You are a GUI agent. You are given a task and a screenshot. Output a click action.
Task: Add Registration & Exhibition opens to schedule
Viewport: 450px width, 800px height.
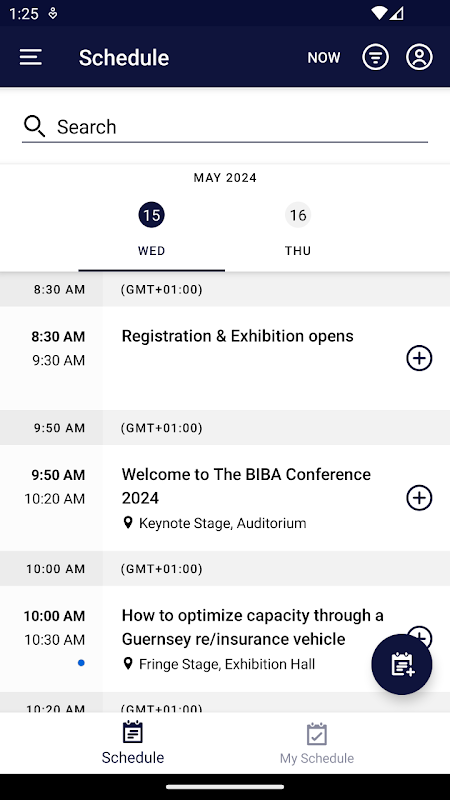(x=419, y=358)
